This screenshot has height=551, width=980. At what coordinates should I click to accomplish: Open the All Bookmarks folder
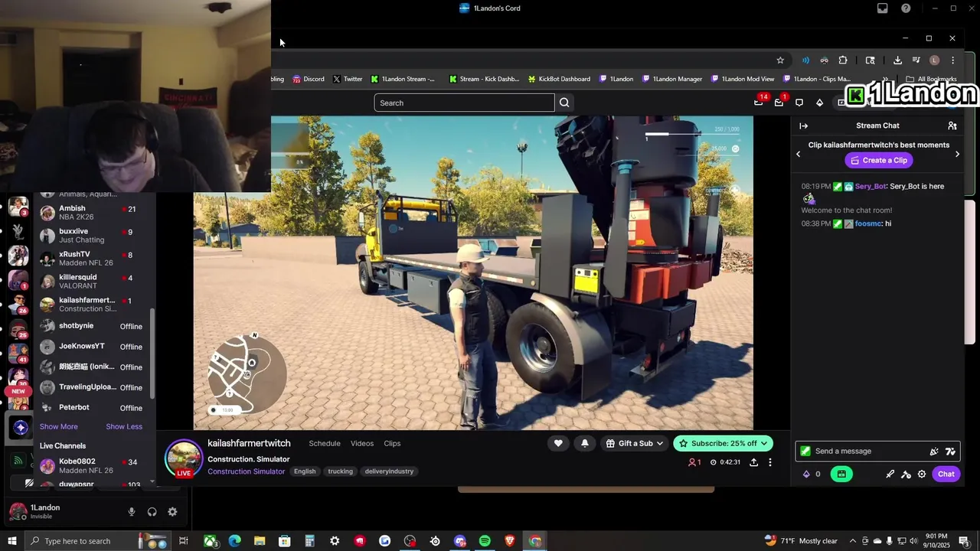pos(932,79)
